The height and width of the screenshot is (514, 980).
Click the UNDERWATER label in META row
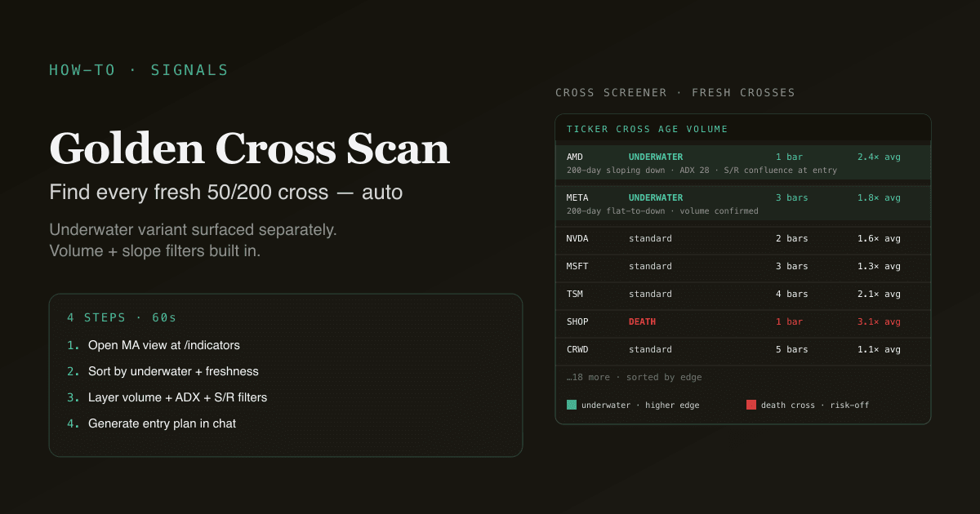(x=656, y=197)
